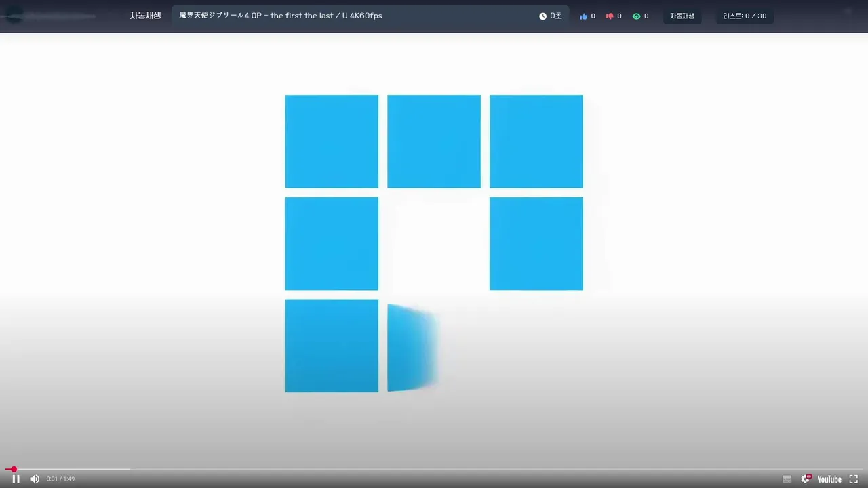Viewport: 868px width, 488px height.
Task: Click the blue tile video frame
Action: pos(434,244)
